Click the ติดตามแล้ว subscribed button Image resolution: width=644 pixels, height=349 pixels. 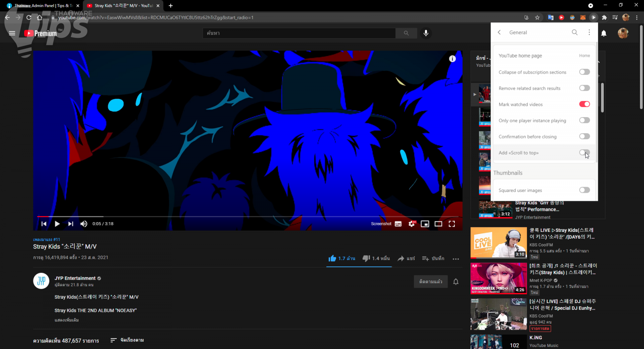point(430,281)
